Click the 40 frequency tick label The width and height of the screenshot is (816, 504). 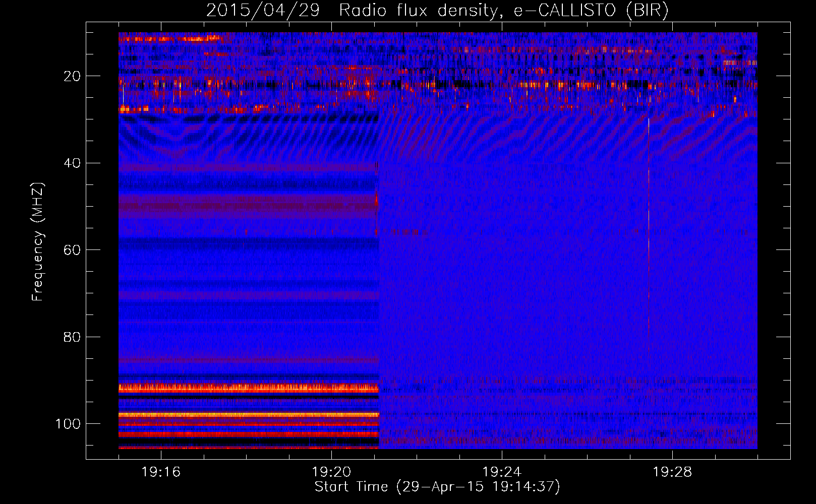[72, 163]
